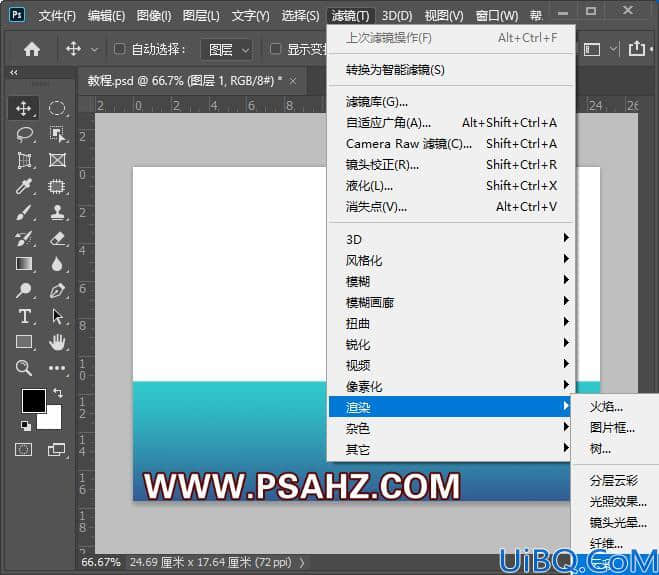Expand the 扭曲 filter submenu
The height and width of the screenshot is (575, 659).
pyautogui.click(x=449, y=323)
